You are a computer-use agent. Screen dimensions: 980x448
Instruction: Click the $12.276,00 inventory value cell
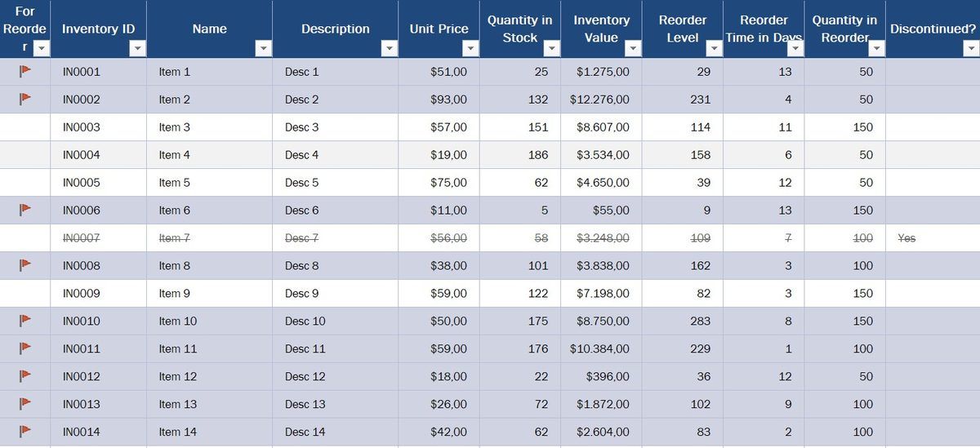click(x=600, y=100)
